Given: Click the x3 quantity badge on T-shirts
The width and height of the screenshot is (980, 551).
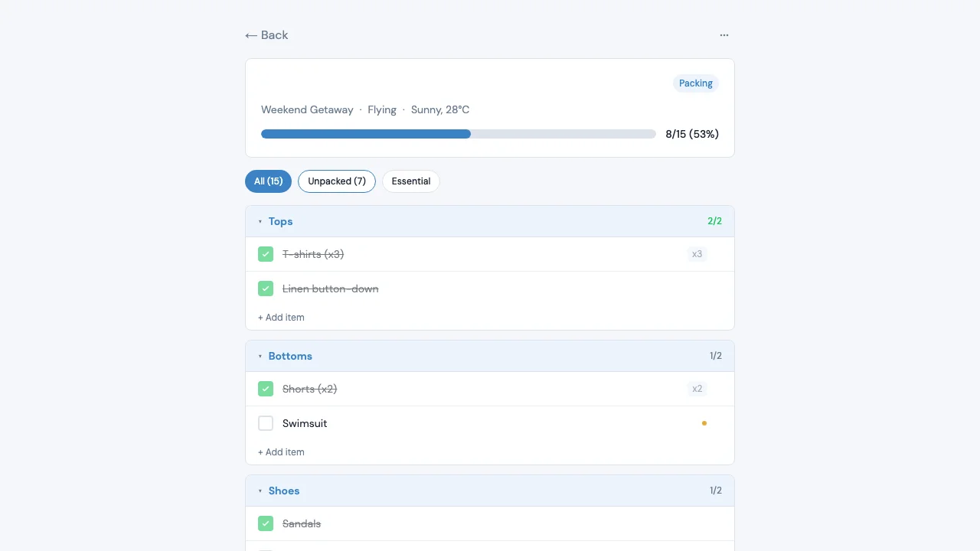Looking at the screenshot, I should [697, 254].
